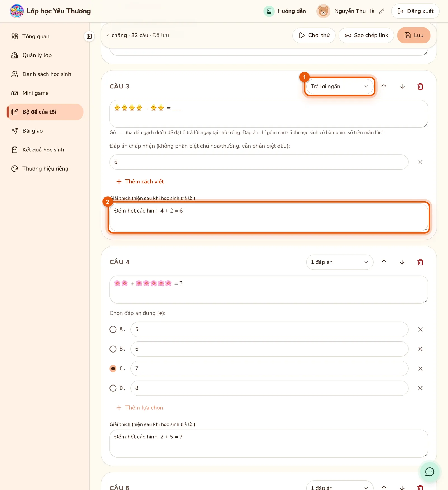Collapse the sidebar with the panel icon

(89, 36)
